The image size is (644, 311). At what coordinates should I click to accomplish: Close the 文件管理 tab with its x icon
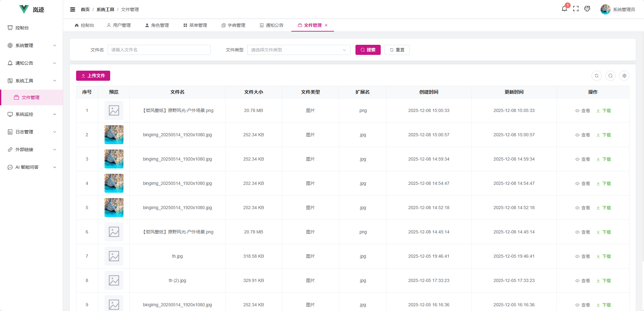[x=327, y=25]
